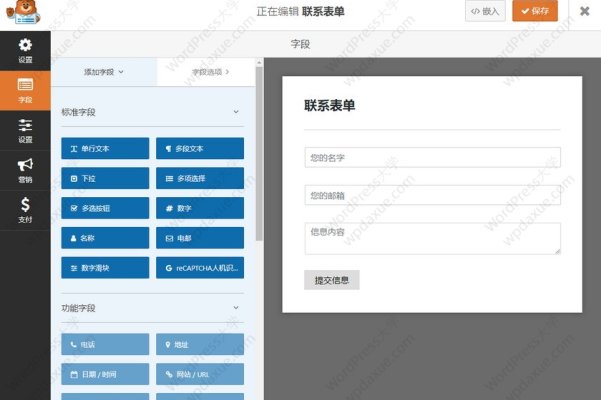601x400 pixels.
Task: Collapse the 标准字段 section chevron
Action: coord(236,112)
